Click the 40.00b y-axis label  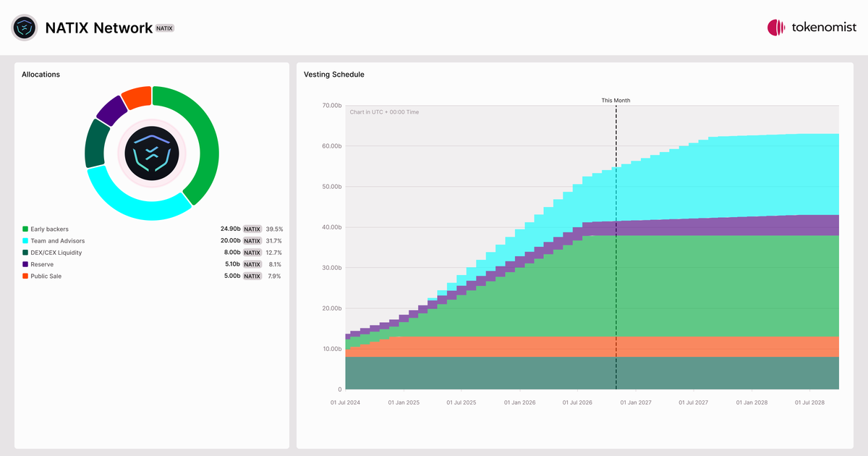tap(332, 227)
